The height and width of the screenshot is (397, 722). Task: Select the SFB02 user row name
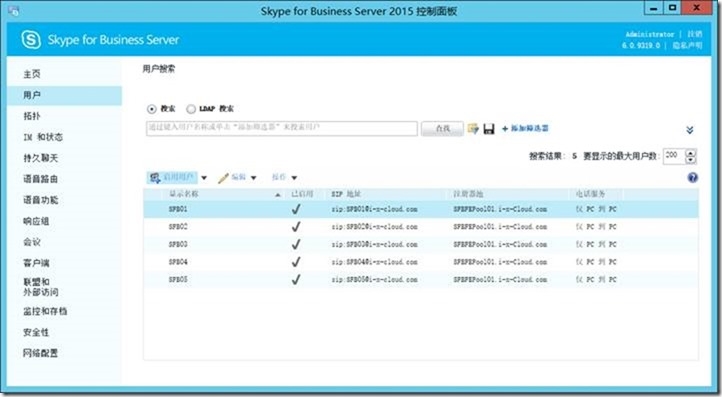[x=178, y=227]
